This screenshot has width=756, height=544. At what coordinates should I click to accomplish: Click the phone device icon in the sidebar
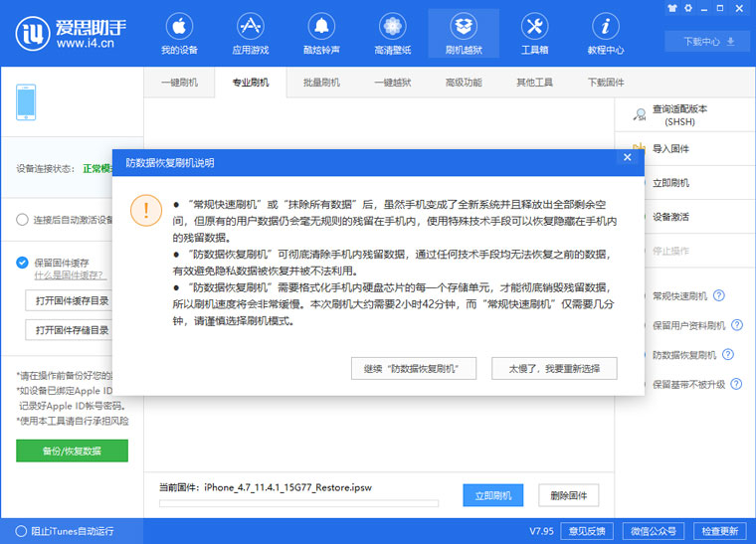(x=26, y=102)
